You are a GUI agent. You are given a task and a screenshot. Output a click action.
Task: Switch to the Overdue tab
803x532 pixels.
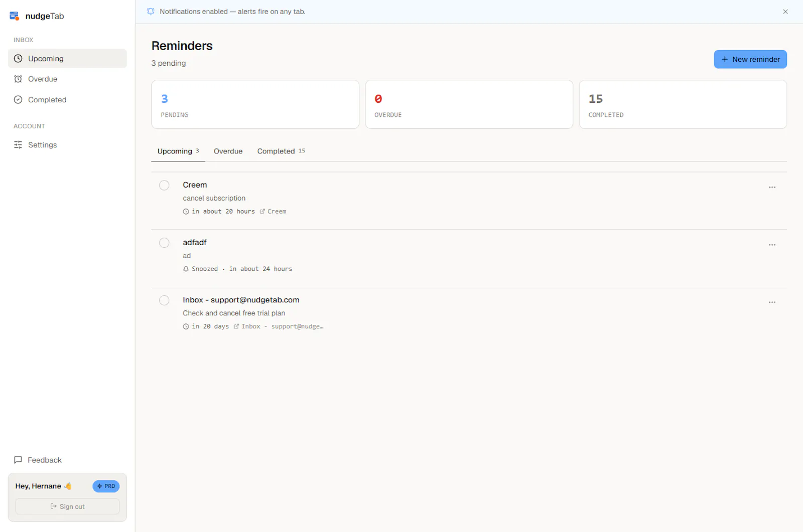click(x=228, y=151)
